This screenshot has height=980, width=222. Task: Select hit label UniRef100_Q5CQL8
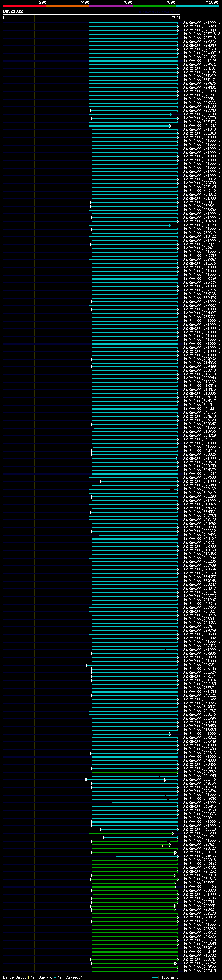tap(199, 860)
